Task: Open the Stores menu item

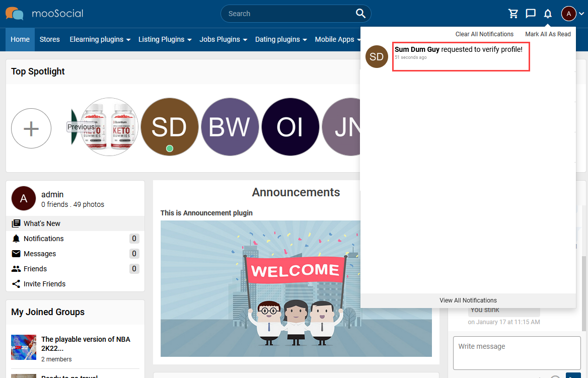Action: [x=49, y=39]
